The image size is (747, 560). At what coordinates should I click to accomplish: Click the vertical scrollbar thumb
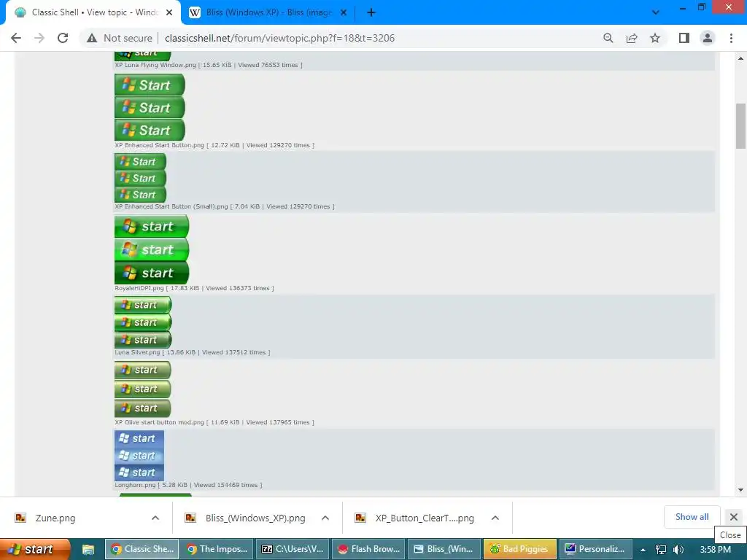[740, 126]
